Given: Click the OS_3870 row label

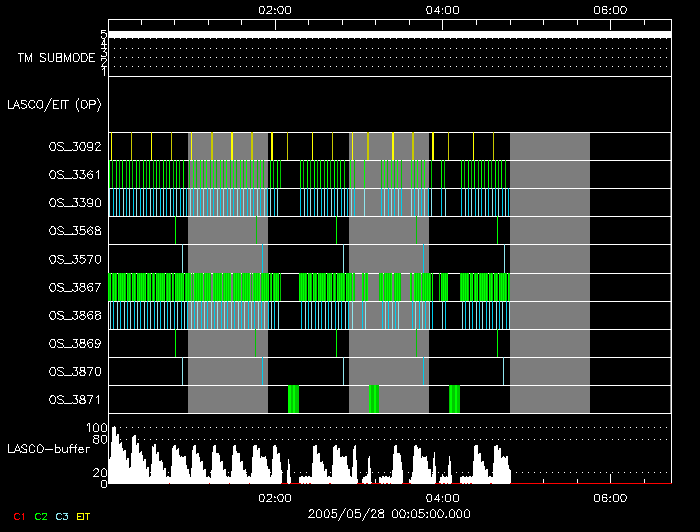Looking at the screenshot, I should point(75,372).
